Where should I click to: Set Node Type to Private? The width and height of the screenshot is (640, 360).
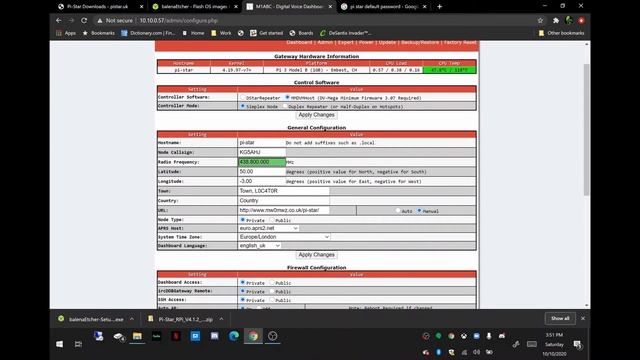pyautogui.click(x=242, y=220)
